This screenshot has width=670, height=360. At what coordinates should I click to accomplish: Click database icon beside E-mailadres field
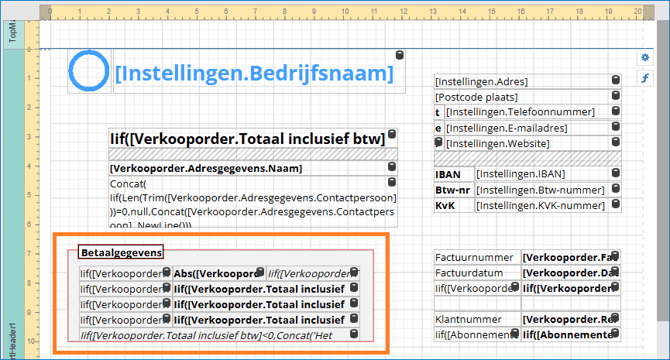[x=615, y=126]
